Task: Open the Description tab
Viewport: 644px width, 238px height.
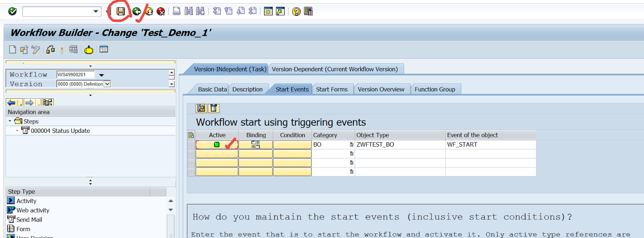Action: 248,89
